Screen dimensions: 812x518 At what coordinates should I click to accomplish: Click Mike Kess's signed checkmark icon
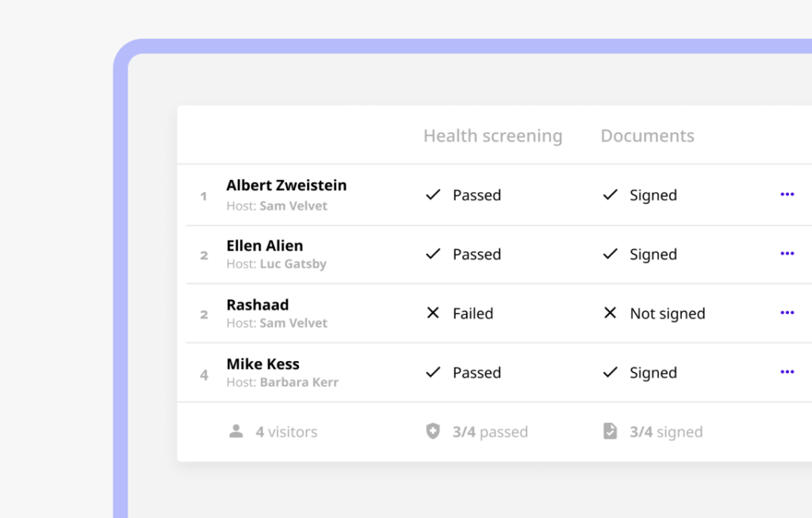[610, 372]
